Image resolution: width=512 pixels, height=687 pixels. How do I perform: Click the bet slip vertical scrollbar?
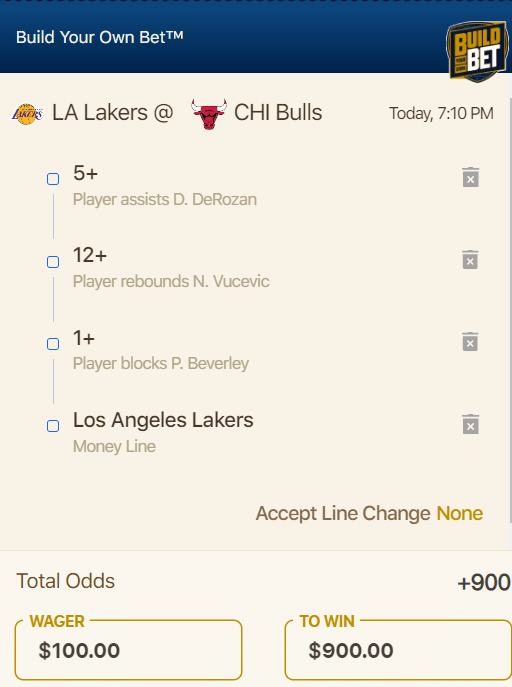[x=510, y=310]
